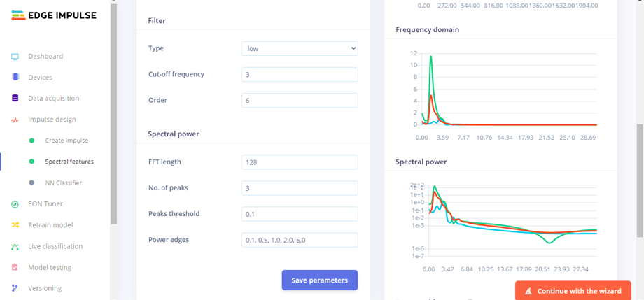Screen dimensions: 644x300
Task: Click the sidebar vertical scrollbar
Action: (113, 112)
